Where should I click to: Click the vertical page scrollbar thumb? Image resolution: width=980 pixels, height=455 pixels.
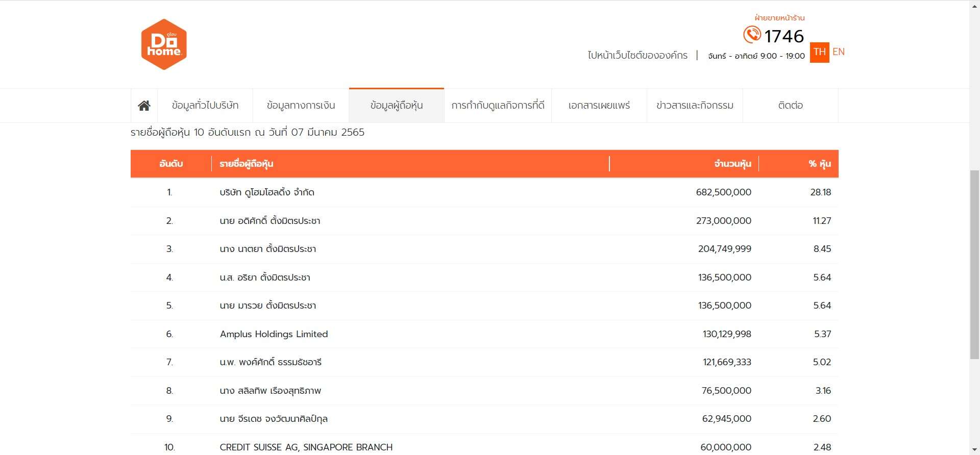(974, 265)
